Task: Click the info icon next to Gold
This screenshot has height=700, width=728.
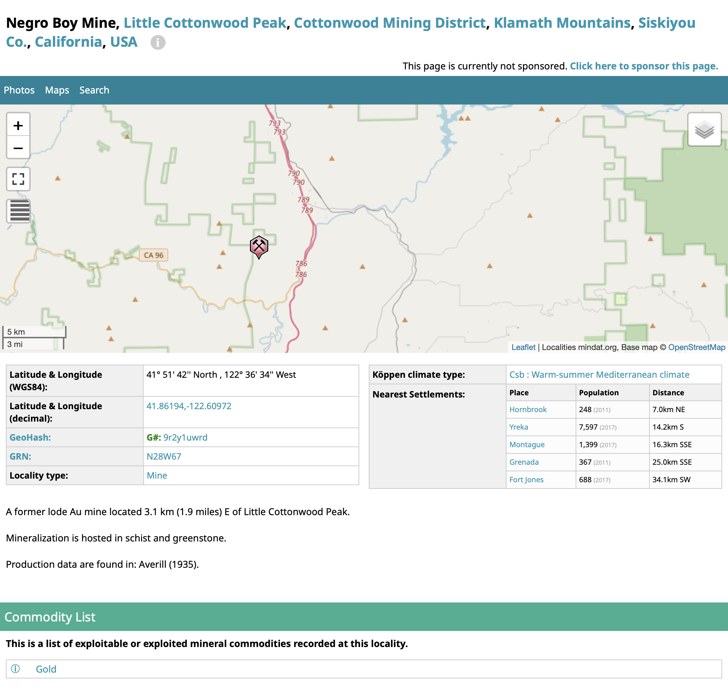Action: coord(15,669)
